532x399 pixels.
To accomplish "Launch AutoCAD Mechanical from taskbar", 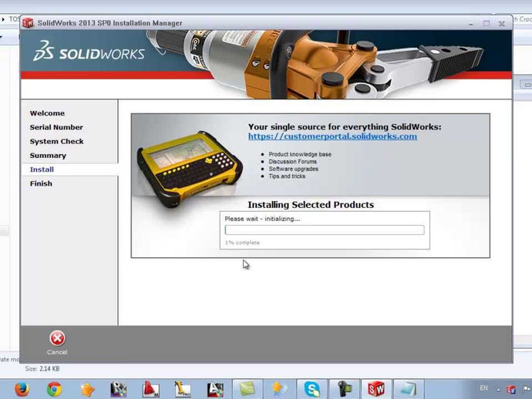I will coord(151,389).
